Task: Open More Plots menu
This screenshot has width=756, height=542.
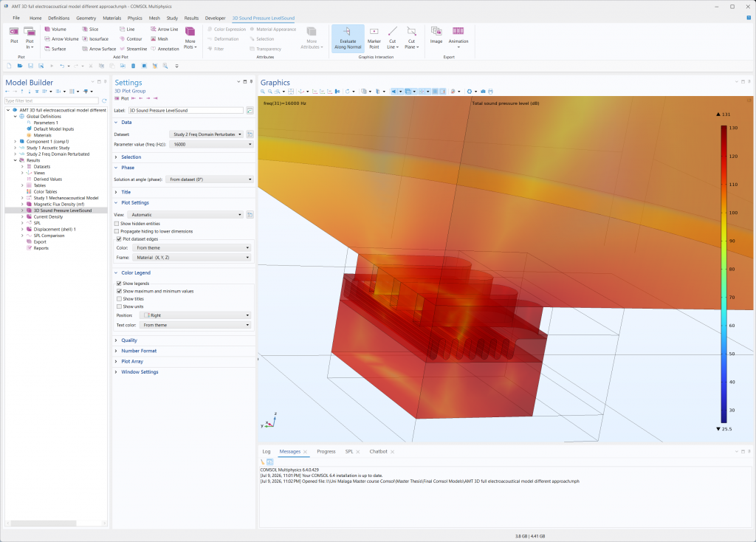Action: [x=190, y=38]
